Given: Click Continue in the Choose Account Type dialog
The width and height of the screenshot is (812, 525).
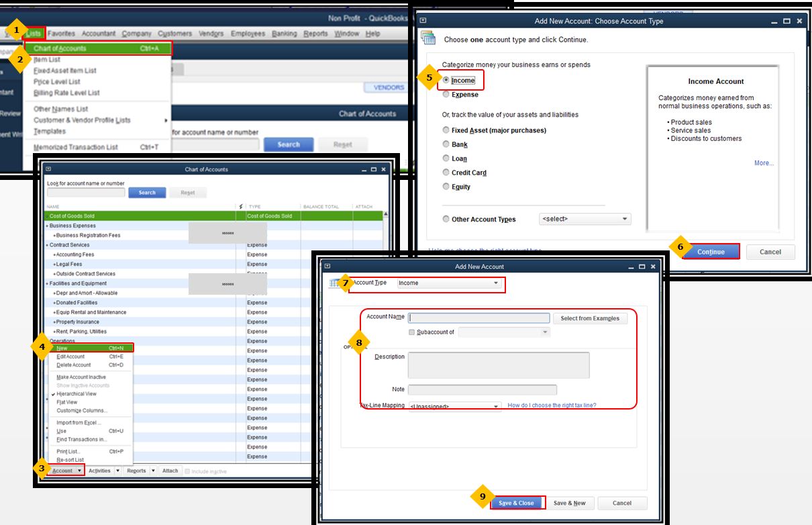Looking at the screenshot, I should pos(711,252).
